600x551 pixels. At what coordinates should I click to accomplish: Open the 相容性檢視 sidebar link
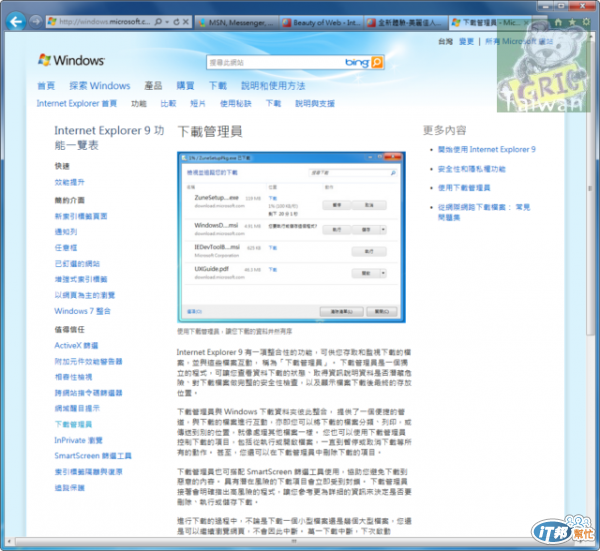pyautogui.click(x=73, y=377)
